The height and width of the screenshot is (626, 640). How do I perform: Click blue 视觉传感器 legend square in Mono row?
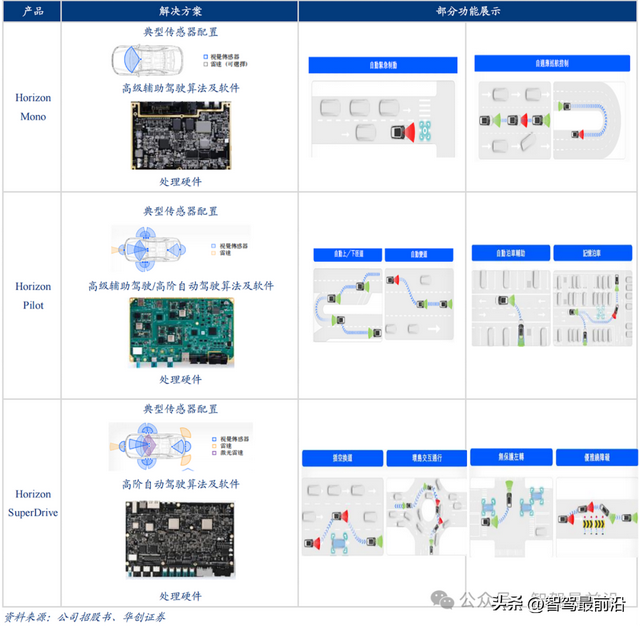pos(206,57)
